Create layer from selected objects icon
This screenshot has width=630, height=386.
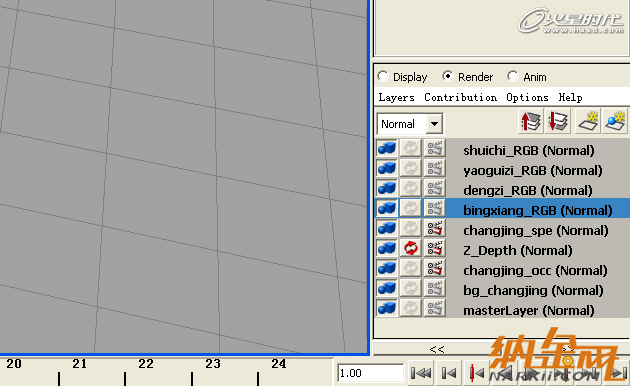point(615,121)
